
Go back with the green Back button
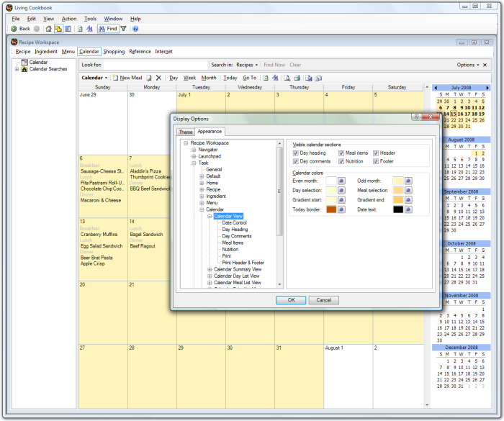pyautogui.click(x=21, y=29)
